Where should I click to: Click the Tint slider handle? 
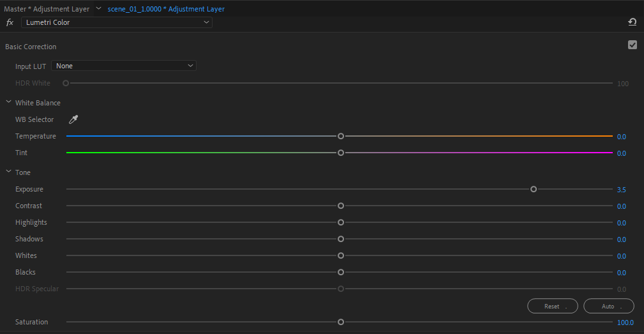click(340, 153)
